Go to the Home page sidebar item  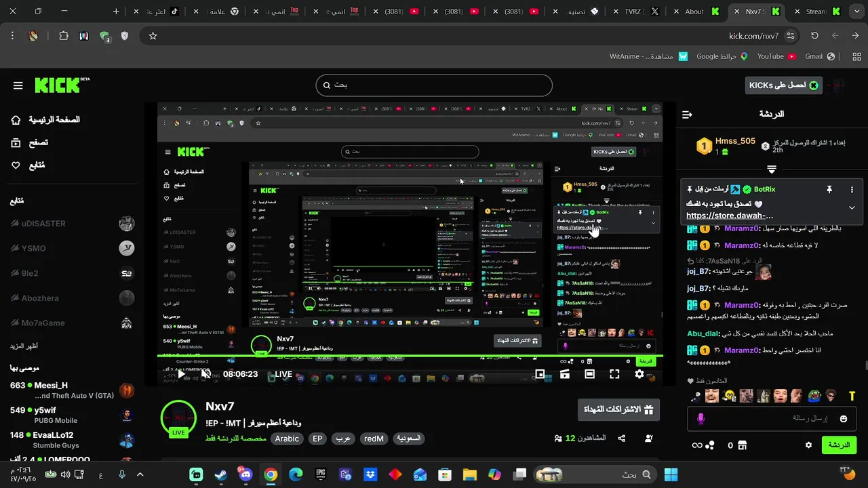pyautogui.click(x=46, y=120)
